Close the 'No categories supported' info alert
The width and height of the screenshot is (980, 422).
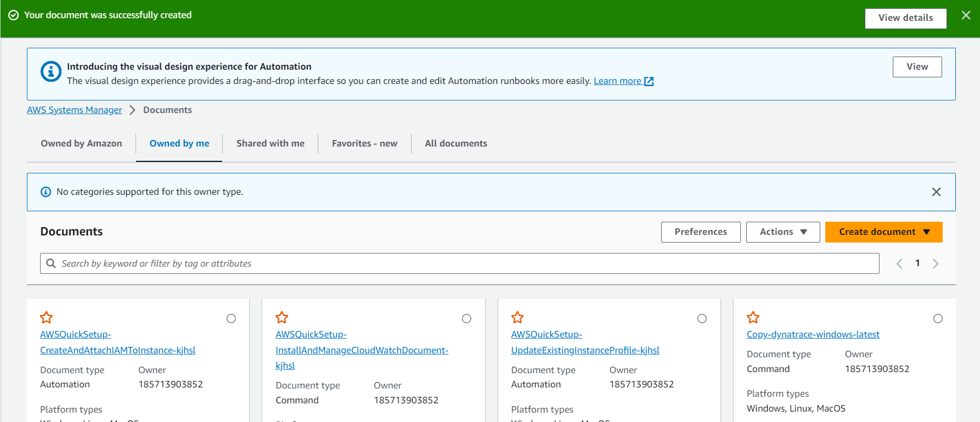click(x=936, y=192)
